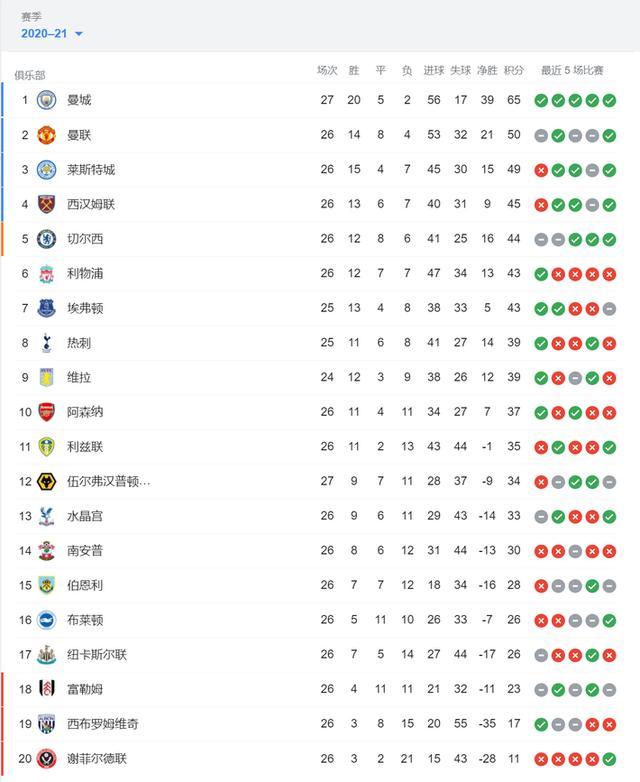This screenshot has height=782, width=640.
Task: Click the Arsenal club crest
Action: coord(46,412)
